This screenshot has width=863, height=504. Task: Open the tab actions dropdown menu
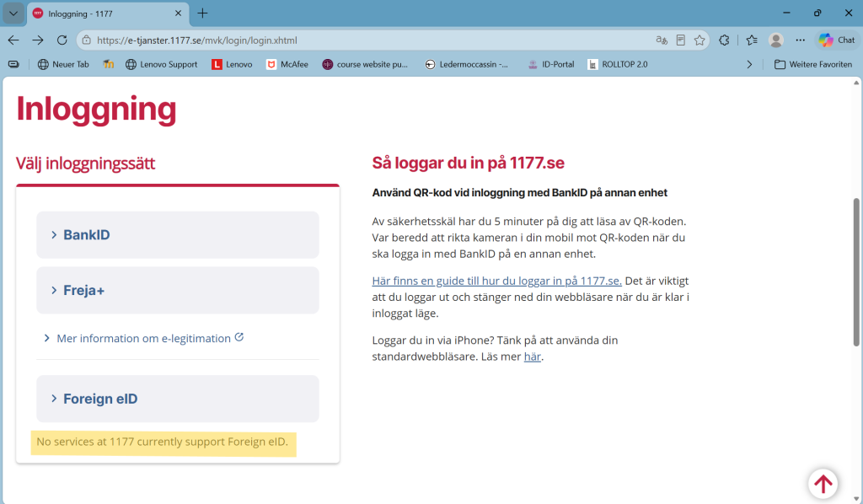coord(13,13)
